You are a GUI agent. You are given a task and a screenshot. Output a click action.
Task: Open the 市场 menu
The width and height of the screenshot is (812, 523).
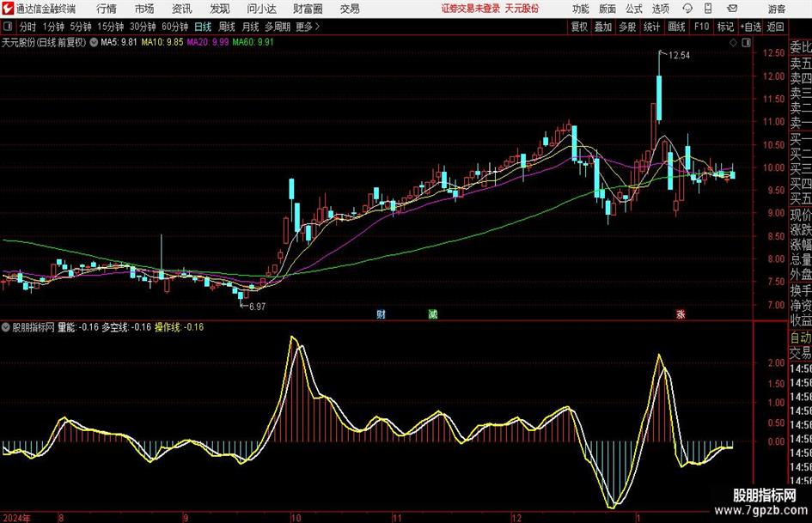144,9
